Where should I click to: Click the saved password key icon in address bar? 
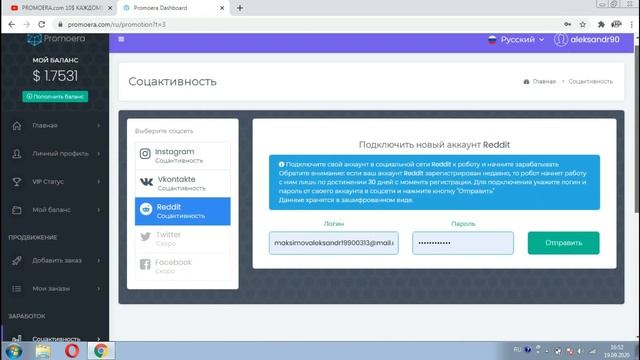coord(567,24)
